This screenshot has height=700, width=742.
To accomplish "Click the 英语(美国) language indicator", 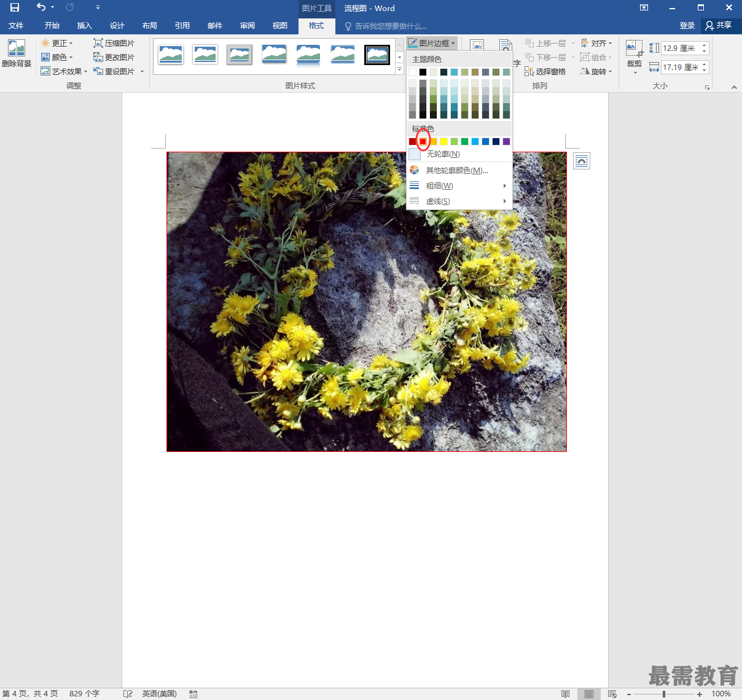I will (x=160, y=694).
